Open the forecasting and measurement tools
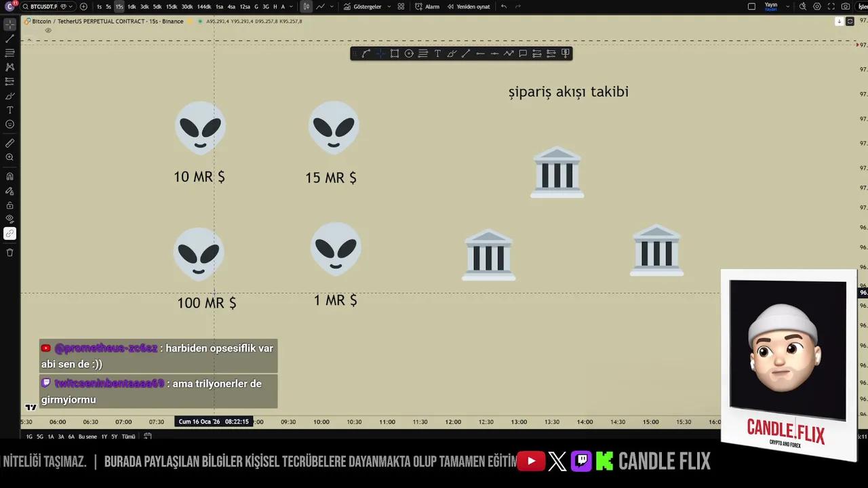 click(9, 81)
